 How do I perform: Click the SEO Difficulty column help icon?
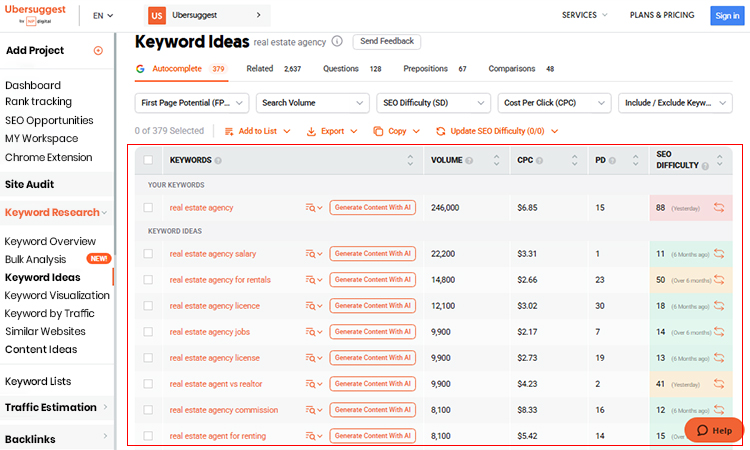(705, 166)
